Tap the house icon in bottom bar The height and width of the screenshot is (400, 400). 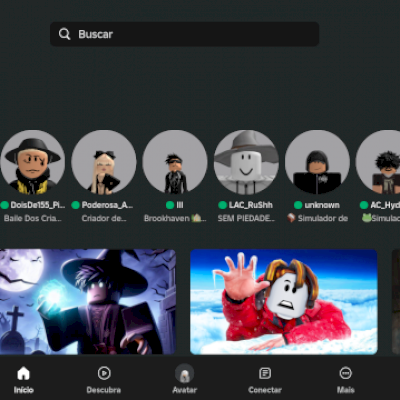24,373
